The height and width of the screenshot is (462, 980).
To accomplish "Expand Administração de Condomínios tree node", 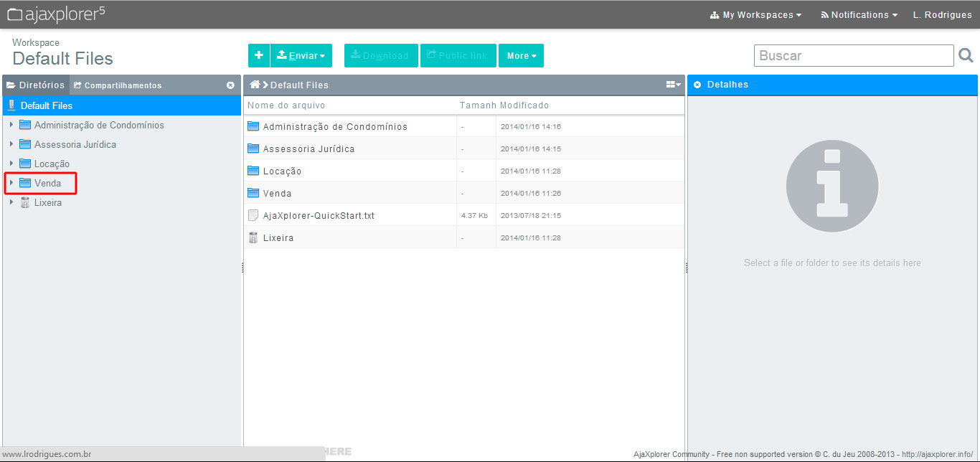I will (11, 125).
